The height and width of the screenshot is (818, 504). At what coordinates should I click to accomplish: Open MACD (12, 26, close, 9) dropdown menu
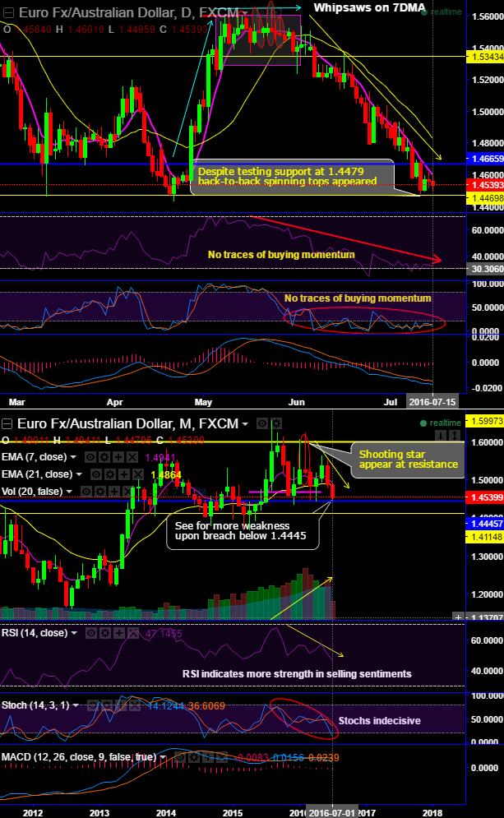[x=163, y=757]
